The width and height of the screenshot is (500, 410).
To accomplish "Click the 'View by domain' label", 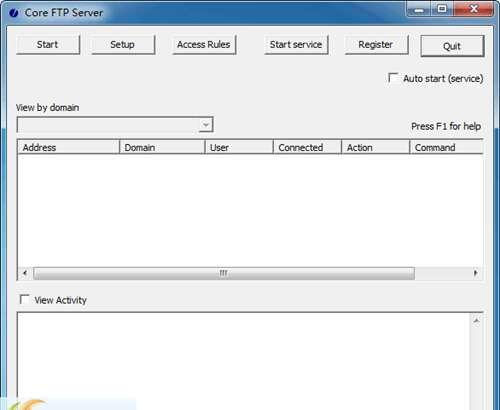I will (x=48, y=108).
